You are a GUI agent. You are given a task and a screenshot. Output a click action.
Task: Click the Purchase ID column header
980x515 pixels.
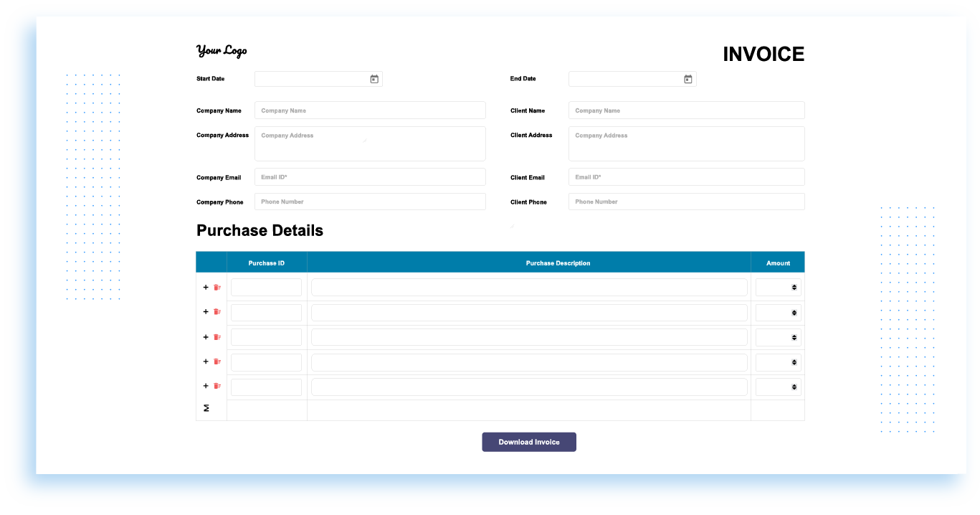tap(266, 263)
